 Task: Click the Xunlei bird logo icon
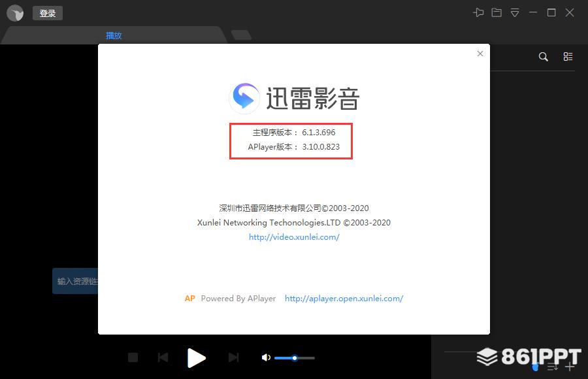[x=15, y=13]
